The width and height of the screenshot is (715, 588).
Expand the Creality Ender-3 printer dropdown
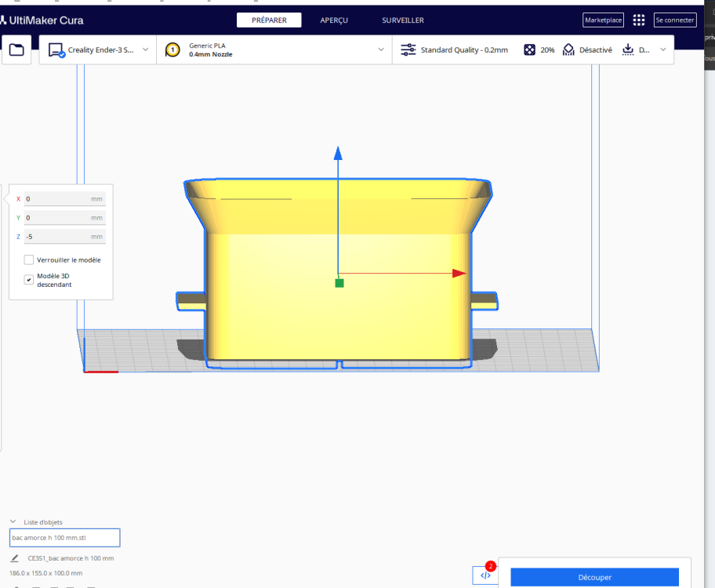(146, 49)
